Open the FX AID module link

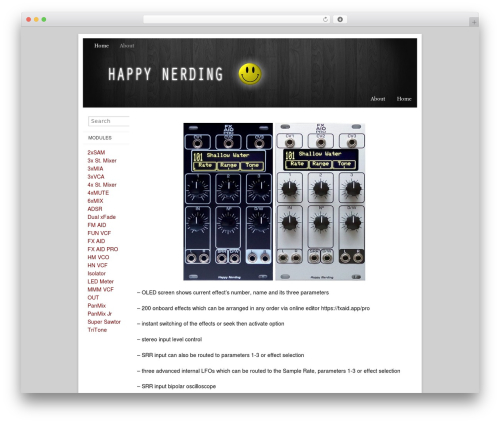click(96, 241)
